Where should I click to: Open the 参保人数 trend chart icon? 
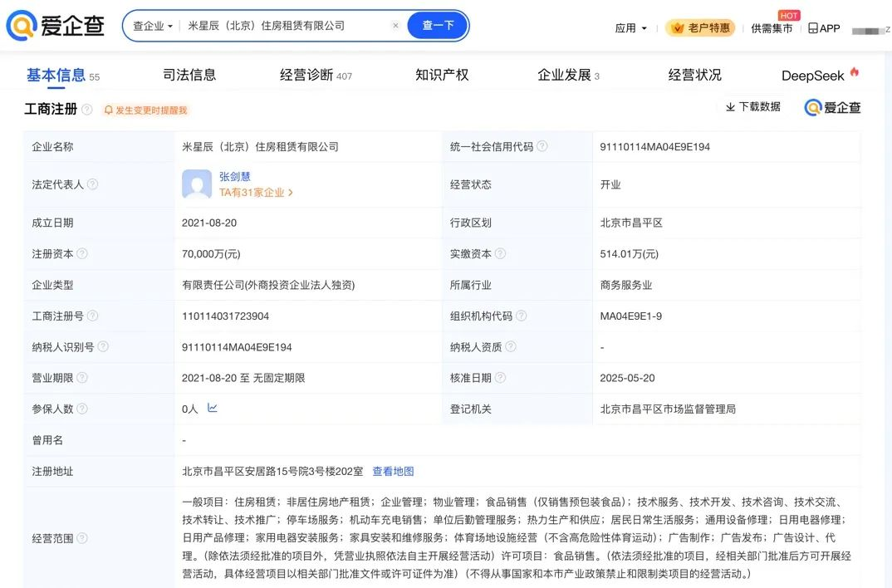click(213, 408)
